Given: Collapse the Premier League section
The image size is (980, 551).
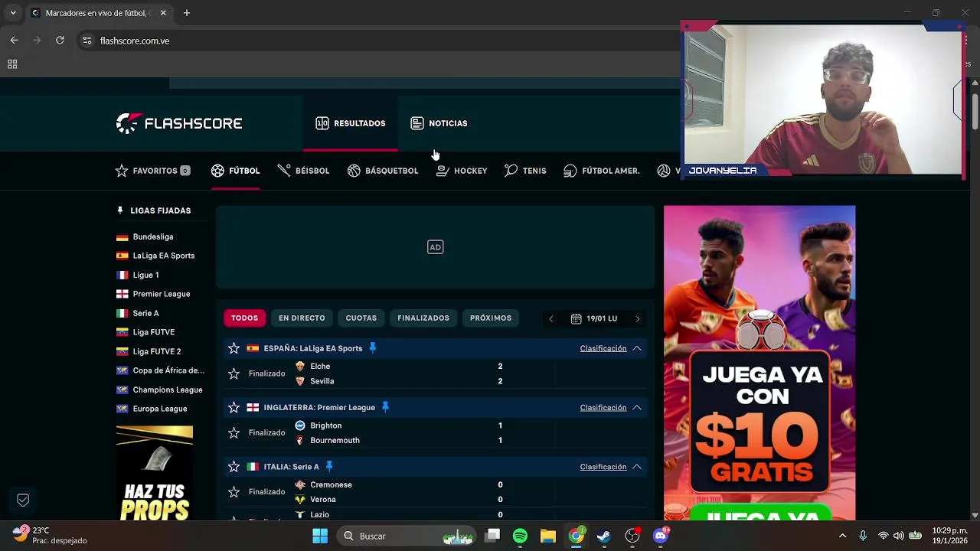Looking at the screenshot, I should [637, 407].
